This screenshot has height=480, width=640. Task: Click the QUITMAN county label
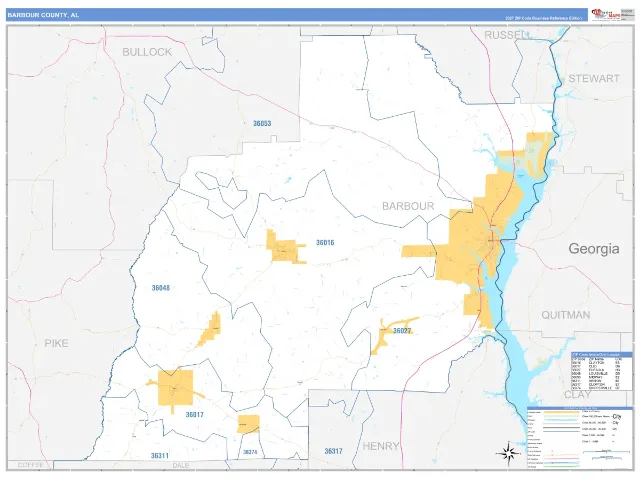point(566,315)
